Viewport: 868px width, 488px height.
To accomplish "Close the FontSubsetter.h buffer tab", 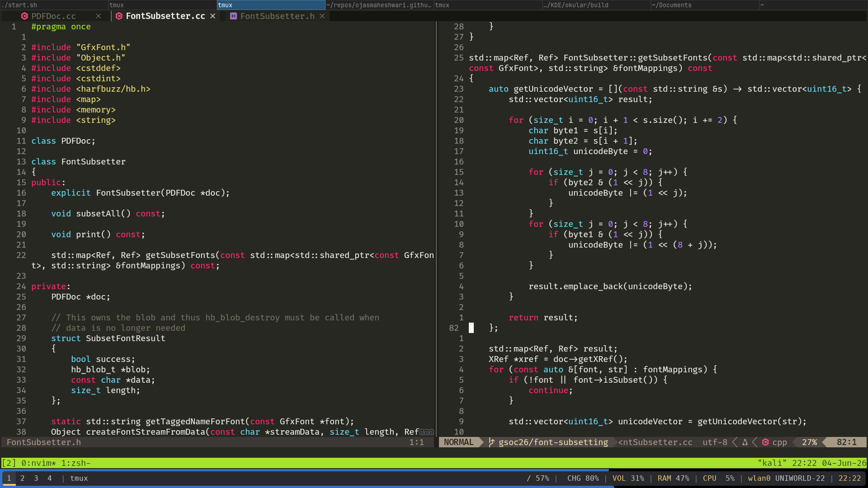I will click(322, 16).
